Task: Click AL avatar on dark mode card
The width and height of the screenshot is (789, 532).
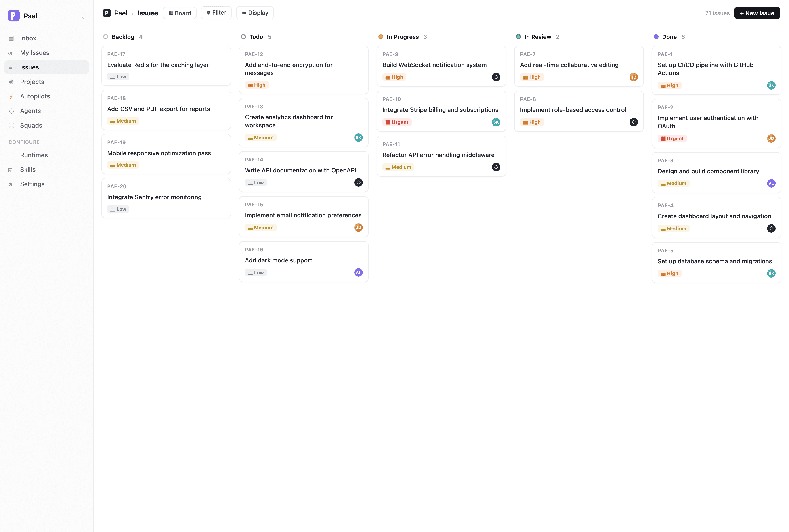Action: (358, 272)
